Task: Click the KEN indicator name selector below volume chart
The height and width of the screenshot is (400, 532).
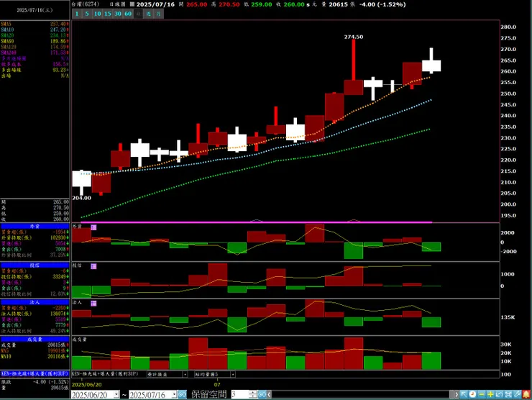Action: point(105,374)
